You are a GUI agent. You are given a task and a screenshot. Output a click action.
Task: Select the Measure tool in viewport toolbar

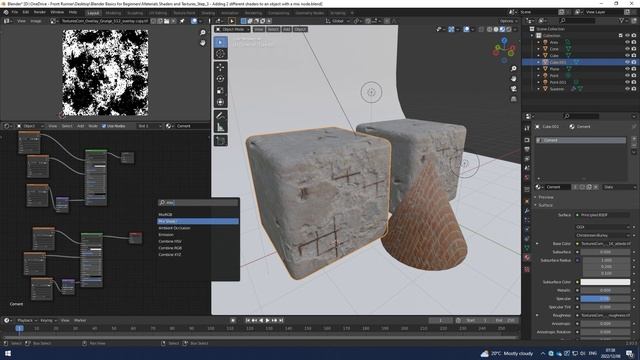[x=220, y=127]
